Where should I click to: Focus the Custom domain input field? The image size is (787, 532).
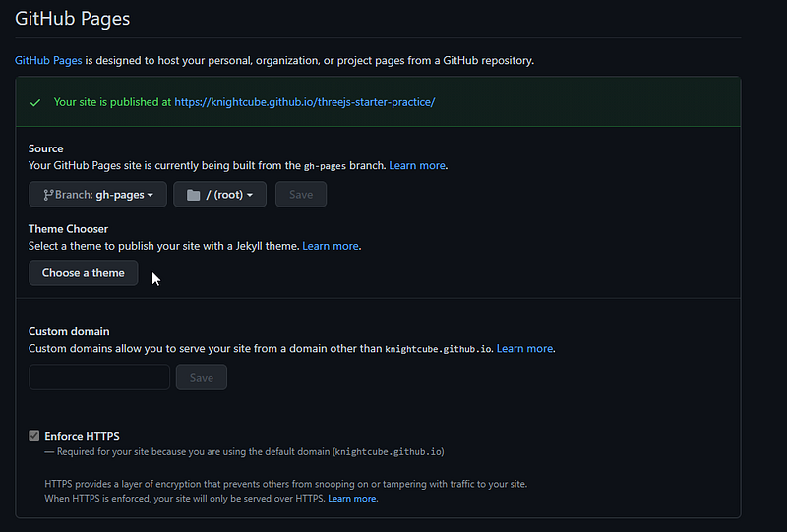pos(99,378)
